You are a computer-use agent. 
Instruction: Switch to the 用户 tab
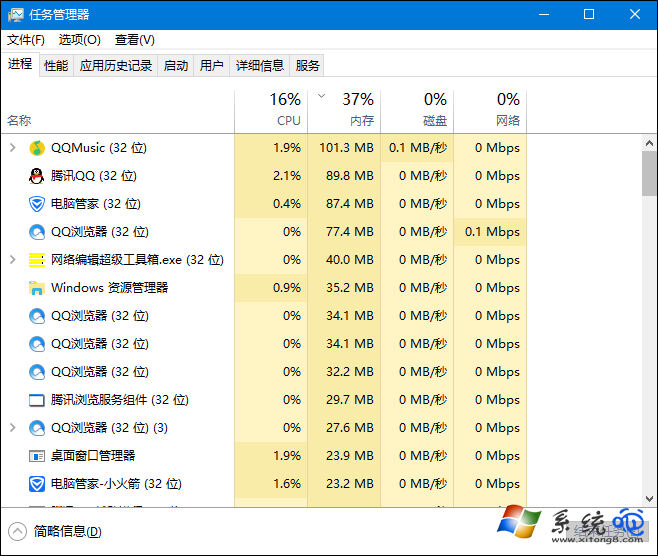(x=212, y=66)
